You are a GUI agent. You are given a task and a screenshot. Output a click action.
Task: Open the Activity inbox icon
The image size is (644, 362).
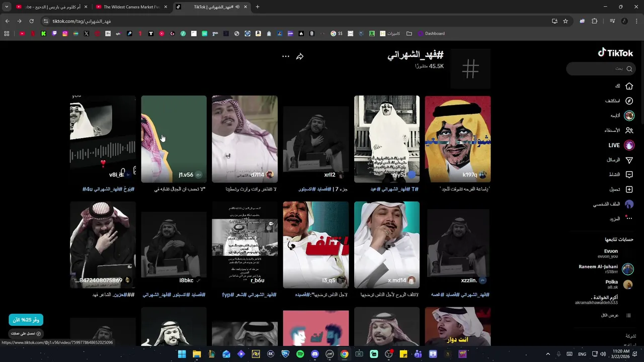[x=629, y=174]
